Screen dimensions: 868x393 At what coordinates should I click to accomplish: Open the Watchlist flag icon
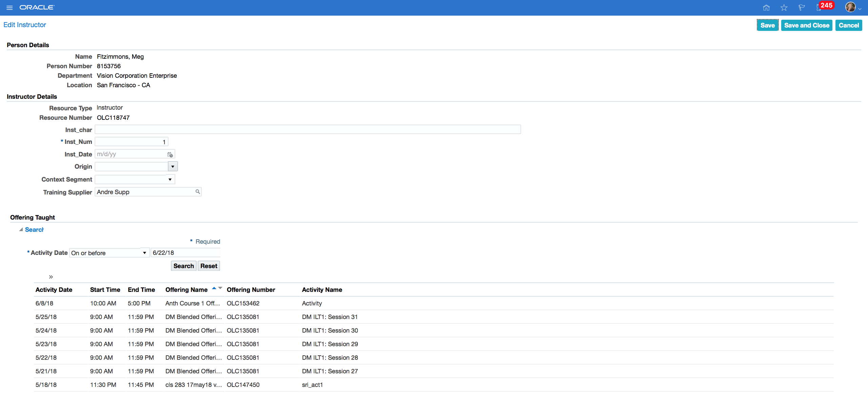[802, 7]
